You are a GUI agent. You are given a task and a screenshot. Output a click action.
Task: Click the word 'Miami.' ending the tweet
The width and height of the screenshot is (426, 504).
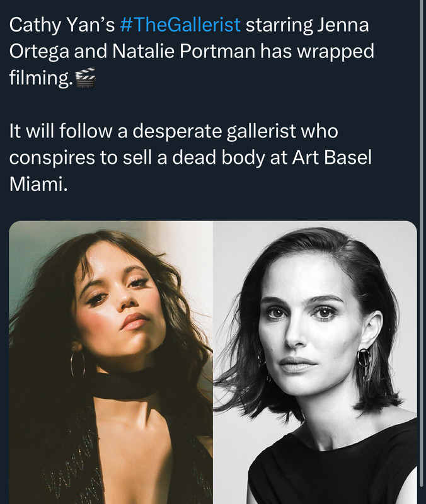tap(37, 184)
